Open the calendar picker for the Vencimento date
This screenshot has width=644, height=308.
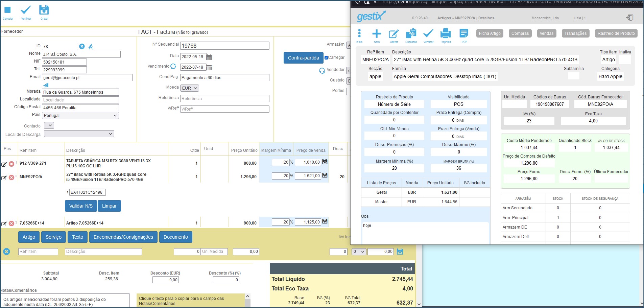[x=209, y=68]
